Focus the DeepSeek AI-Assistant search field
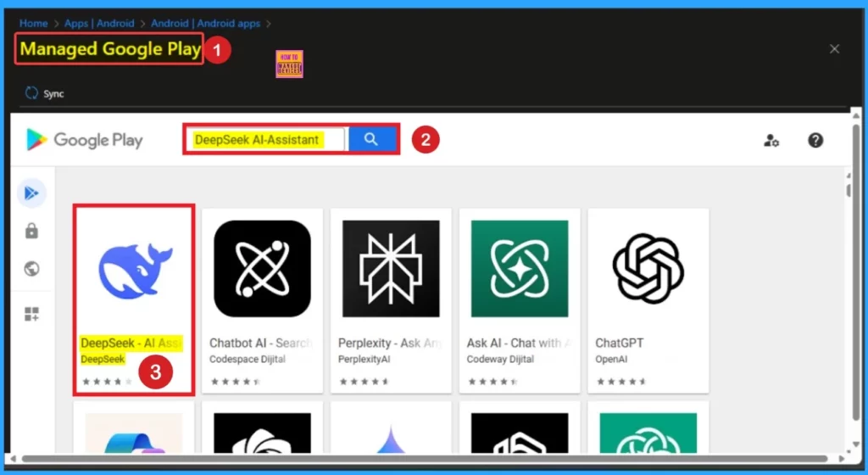 [x=268, y=139]
